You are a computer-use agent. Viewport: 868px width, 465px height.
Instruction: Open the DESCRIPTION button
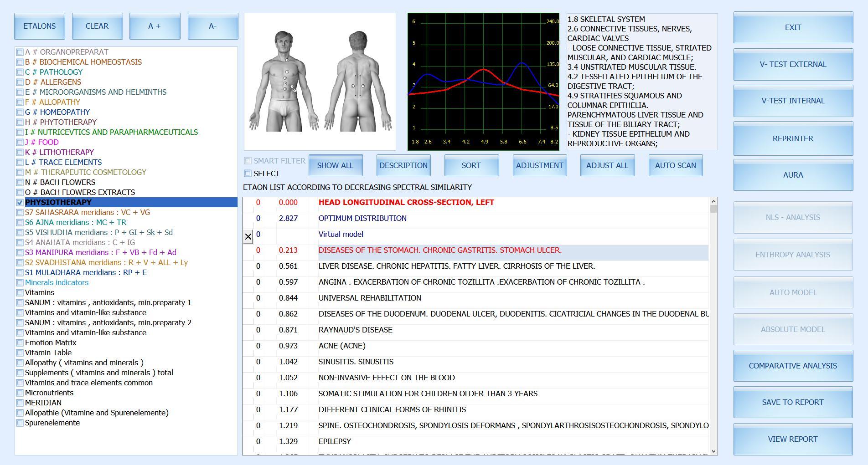403,165
